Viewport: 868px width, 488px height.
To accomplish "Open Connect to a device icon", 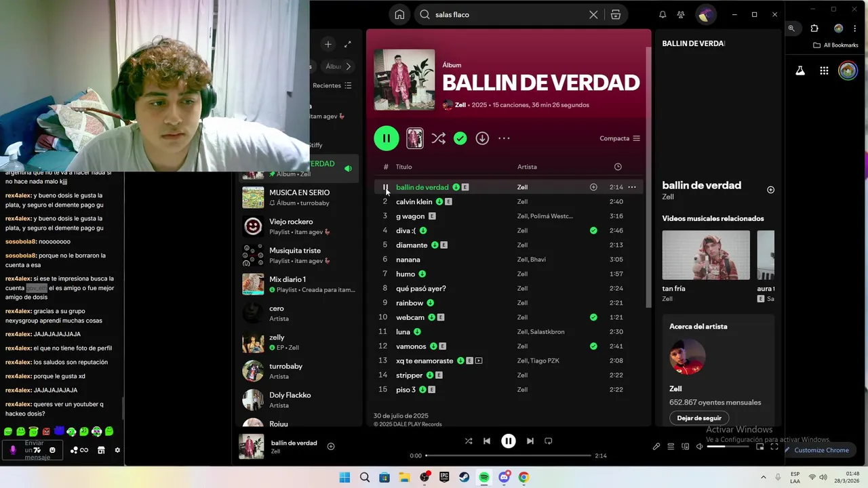I will (x=685, y=447).
